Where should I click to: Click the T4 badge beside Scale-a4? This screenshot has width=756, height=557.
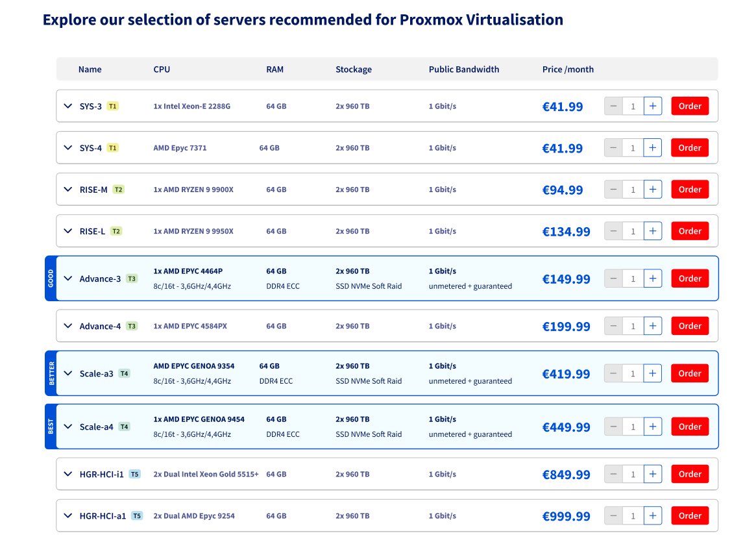(125, 427)
